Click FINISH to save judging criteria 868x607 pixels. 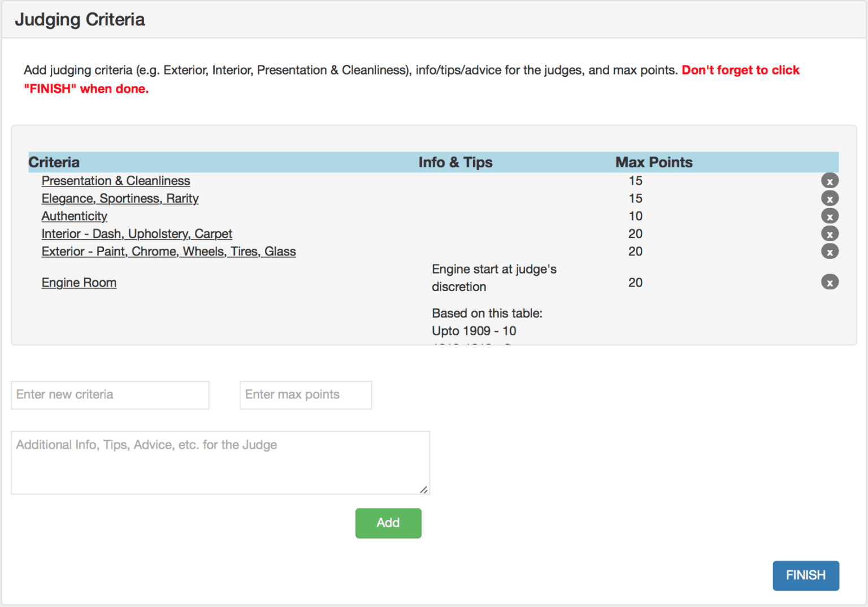tap(805, 575)
